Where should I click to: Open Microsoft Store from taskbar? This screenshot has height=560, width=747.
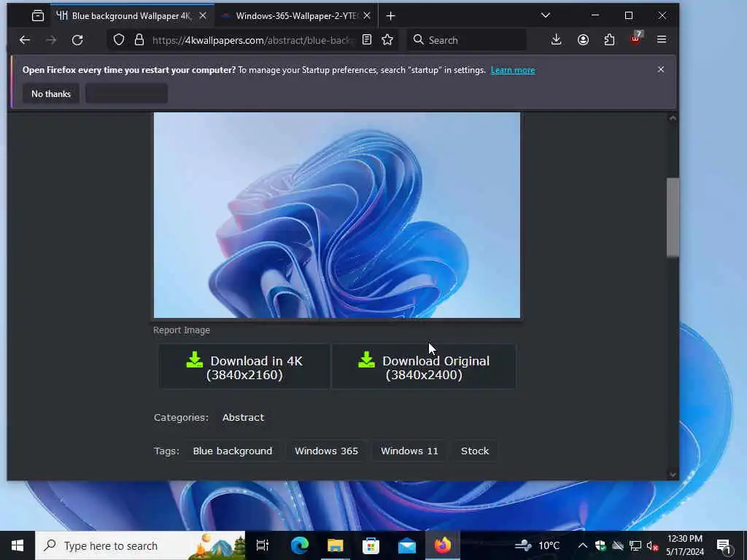(371, 545)
